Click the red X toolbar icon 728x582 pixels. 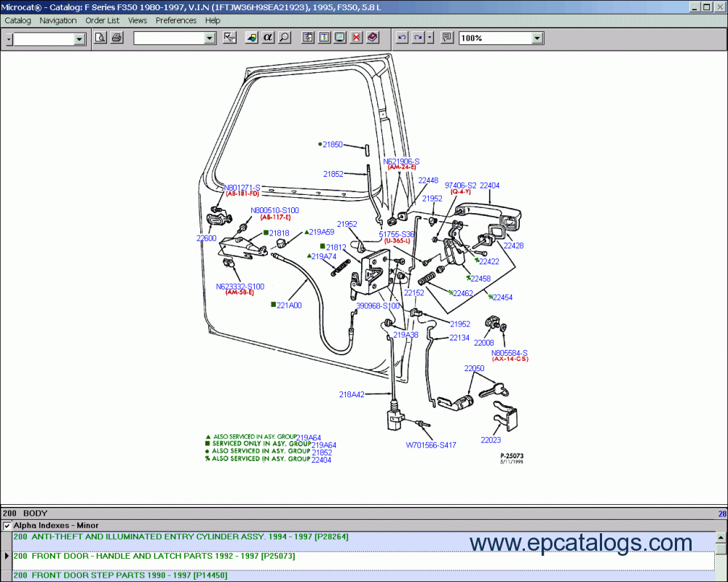[356, 38]
